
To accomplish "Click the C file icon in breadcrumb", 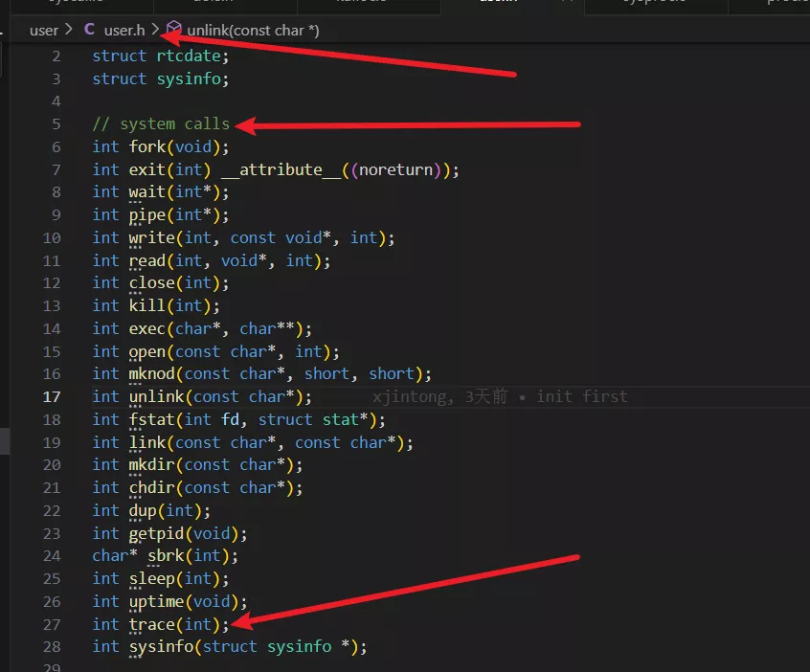I will [89, 31].
